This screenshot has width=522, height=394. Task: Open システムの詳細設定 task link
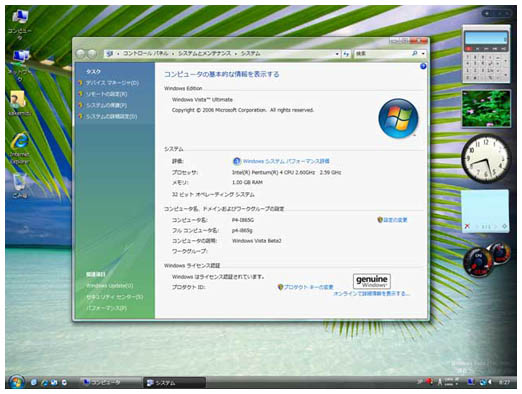click(x=111, y=117)
